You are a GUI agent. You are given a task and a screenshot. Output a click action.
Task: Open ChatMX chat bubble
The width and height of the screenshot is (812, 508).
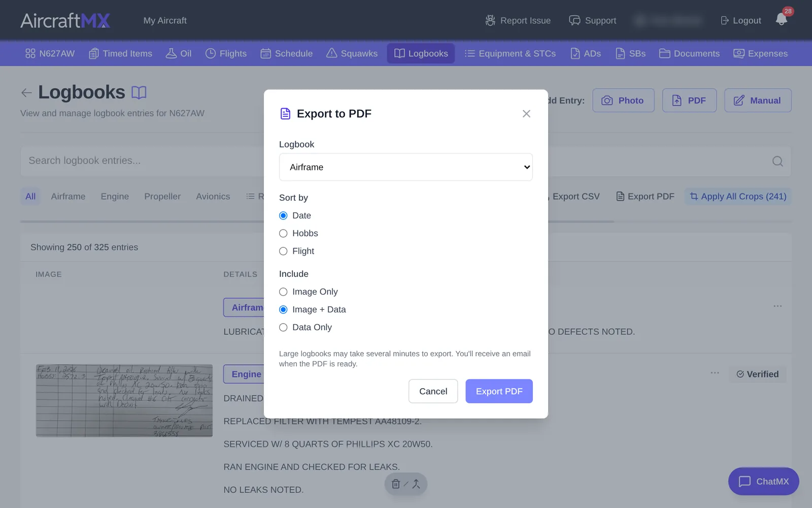pos(764,481)
